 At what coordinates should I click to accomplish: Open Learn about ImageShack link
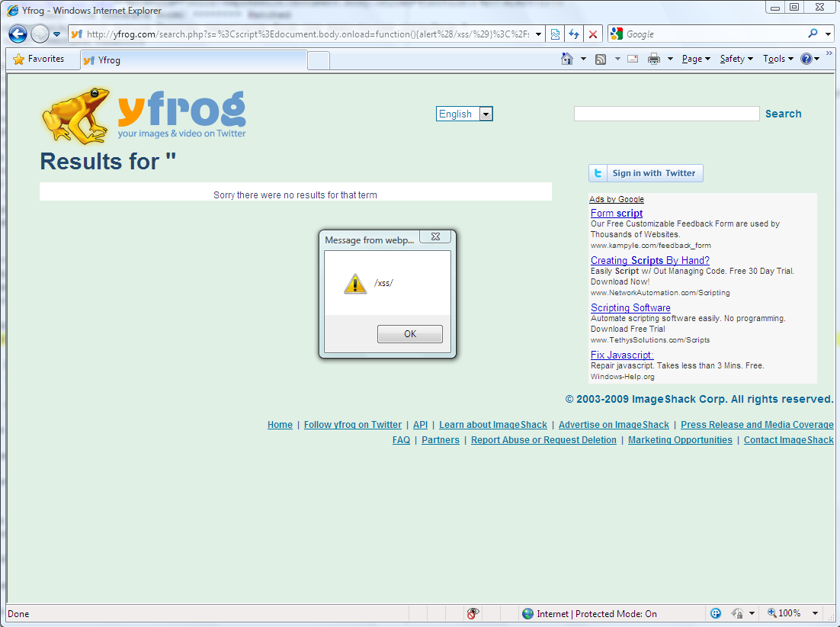point(493,424)
